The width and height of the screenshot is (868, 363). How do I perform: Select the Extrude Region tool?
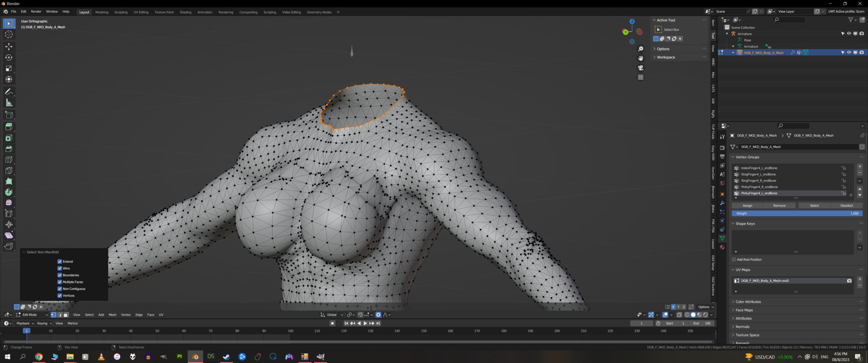[x=9, y=127]
